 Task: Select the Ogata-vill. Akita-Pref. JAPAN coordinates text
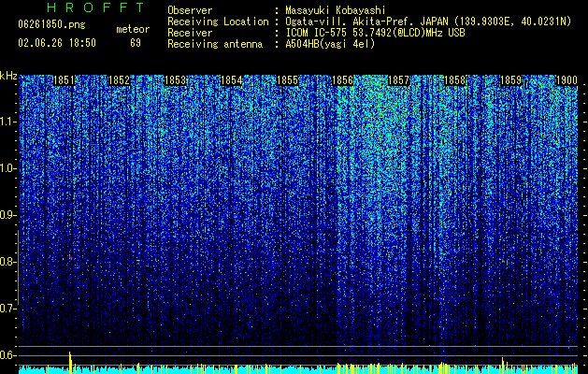point(428,22)
